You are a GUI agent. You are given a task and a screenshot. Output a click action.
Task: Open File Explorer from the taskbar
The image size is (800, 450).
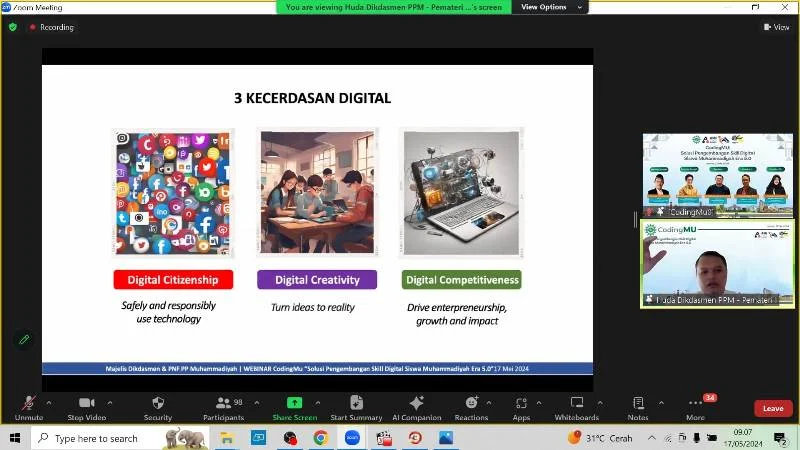click(227, 438)
